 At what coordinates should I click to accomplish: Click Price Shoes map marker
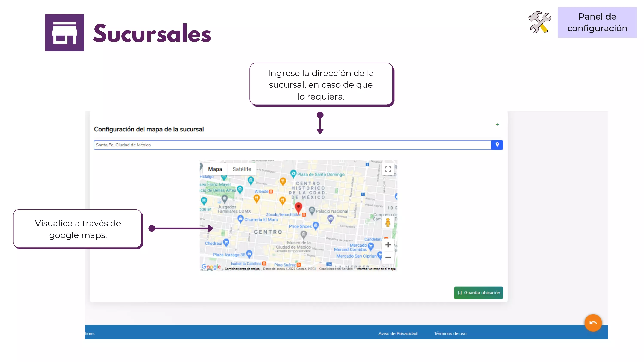pos(316,225)
